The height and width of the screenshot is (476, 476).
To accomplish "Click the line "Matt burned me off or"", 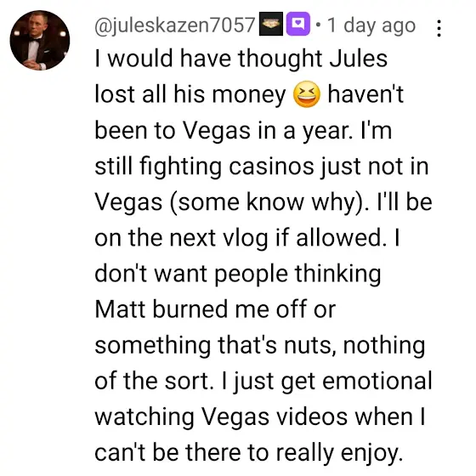I will [x=215, y=309].
